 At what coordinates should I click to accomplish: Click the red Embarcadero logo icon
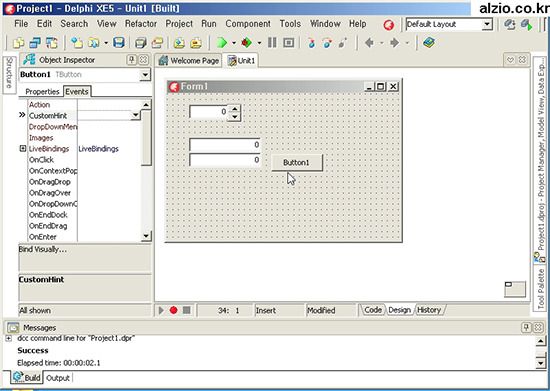pos(388,25)
